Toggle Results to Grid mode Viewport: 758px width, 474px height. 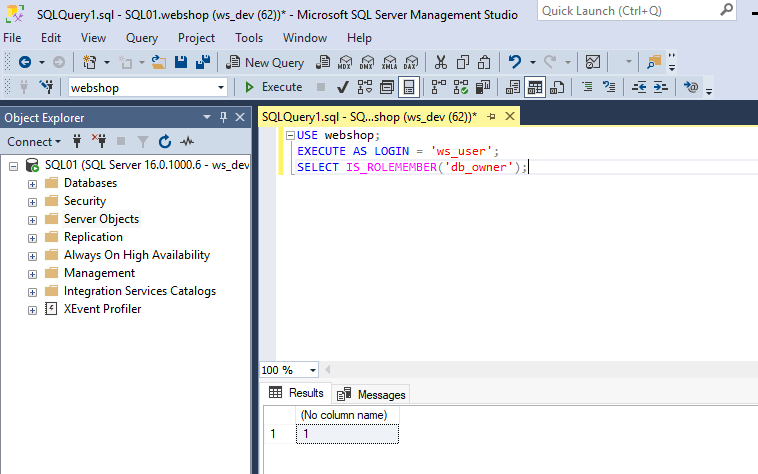pyautogui.click(x=535, y=87)
